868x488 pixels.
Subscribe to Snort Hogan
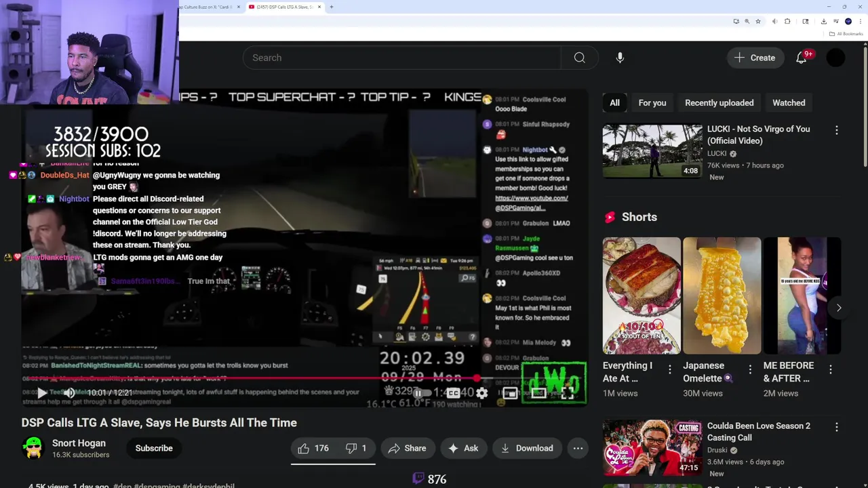[x=154, y=448]
